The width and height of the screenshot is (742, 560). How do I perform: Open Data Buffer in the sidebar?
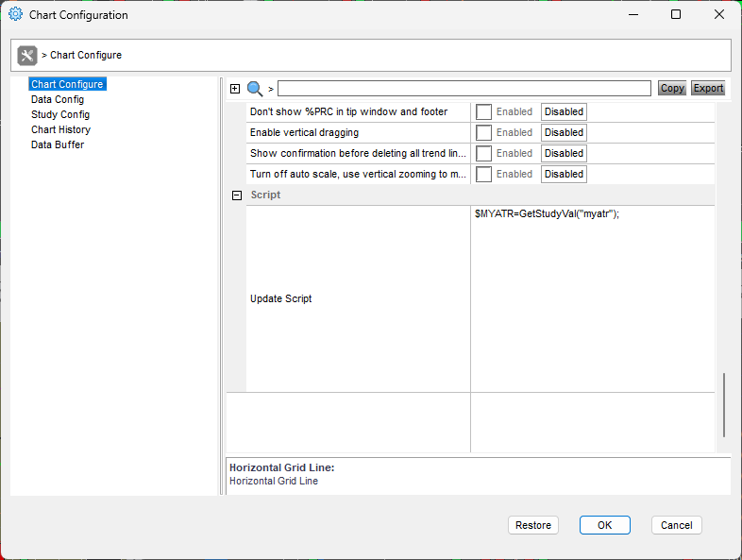58,144
